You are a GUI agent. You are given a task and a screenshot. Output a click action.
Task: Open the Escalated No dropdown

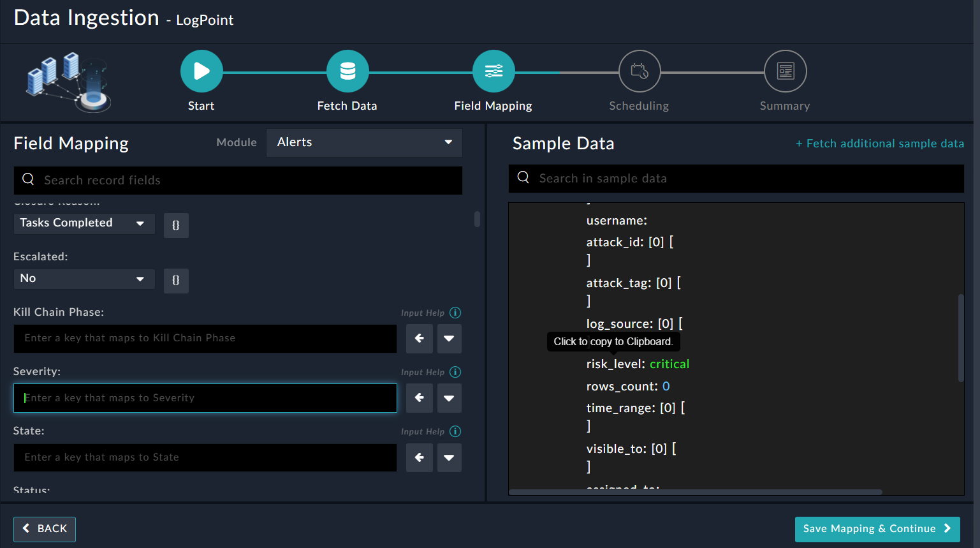(84, 279)
